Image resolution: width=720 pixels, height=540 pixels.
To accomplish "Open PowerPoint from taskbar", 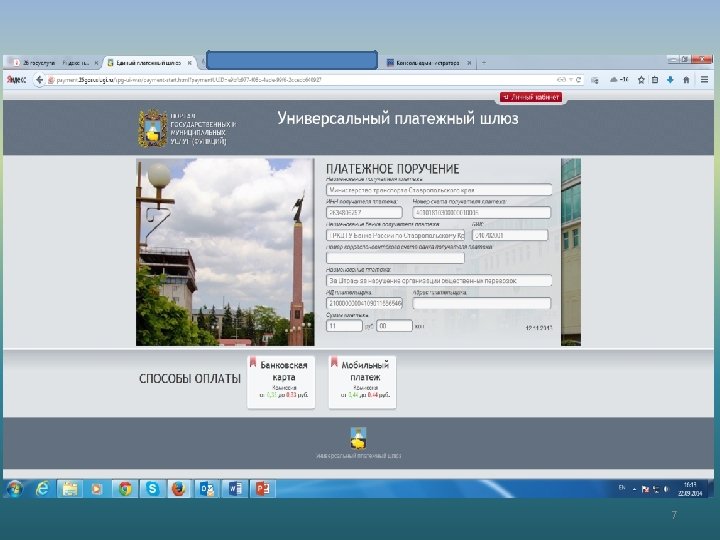I will point(262,489).
